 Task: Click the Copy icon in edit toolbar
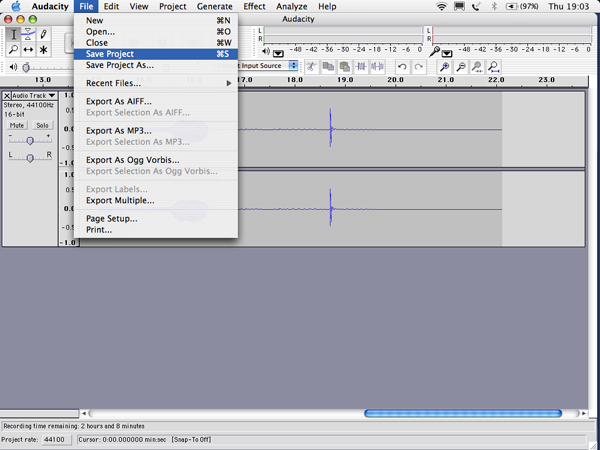click(328, 67)
